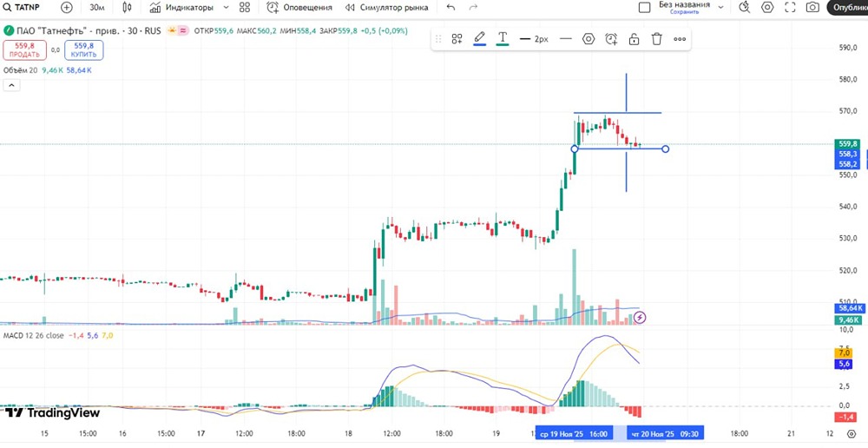Open the Без названия layout name
This screenshot has height=448, width=868.
click(684, 4)
